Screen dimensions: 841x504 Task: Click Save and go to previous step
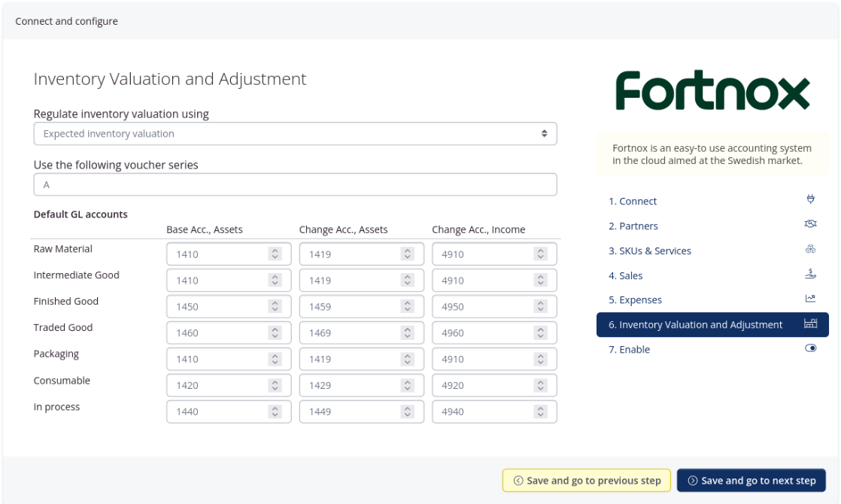[x=586, y=480]
